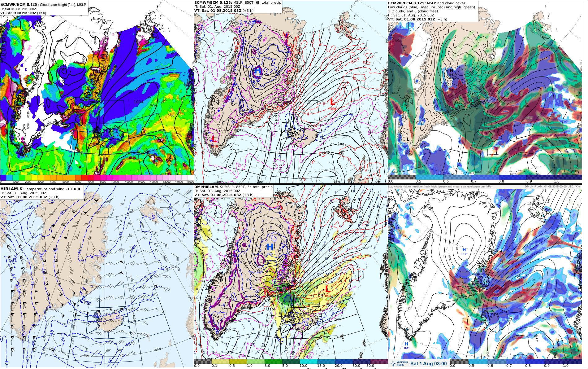This screenshot has width=588, height=369.
Task: Select the 15000 ft end swatch in cloud base legend
Action: (191, 178)
